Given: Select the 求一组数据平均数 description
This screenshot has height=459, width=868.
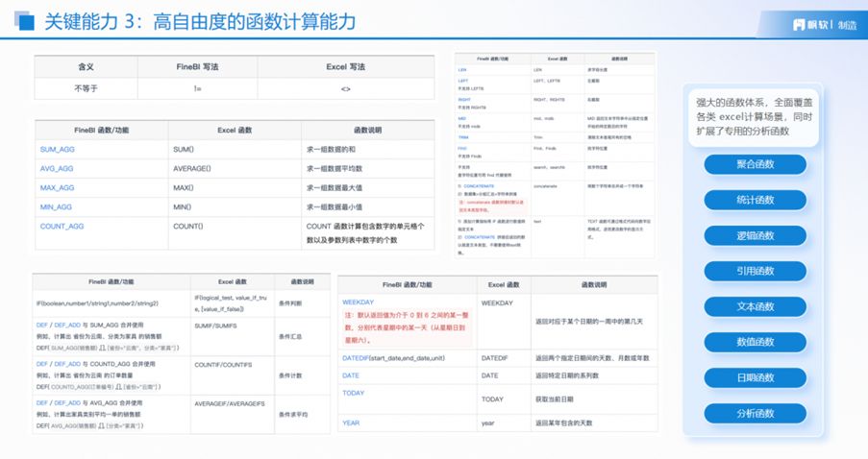Looking at the screenshot, I should 335,169.
